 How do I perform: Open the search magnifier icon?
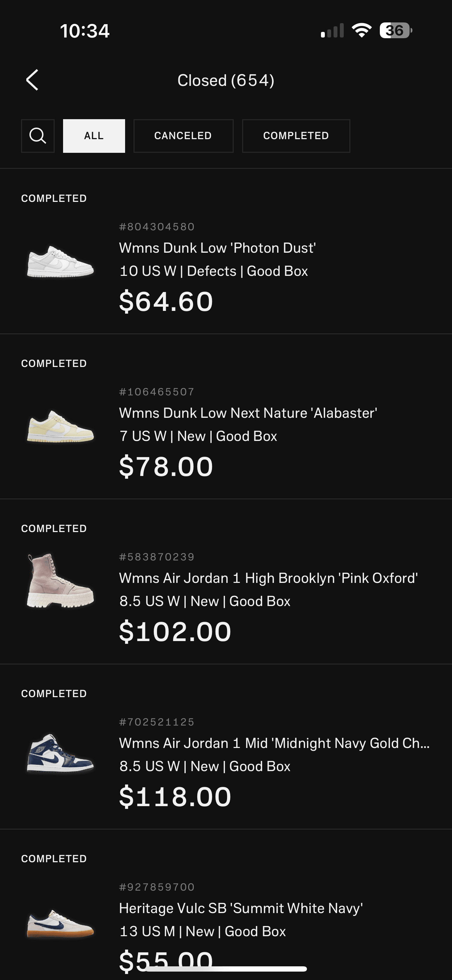pos(38,136)
